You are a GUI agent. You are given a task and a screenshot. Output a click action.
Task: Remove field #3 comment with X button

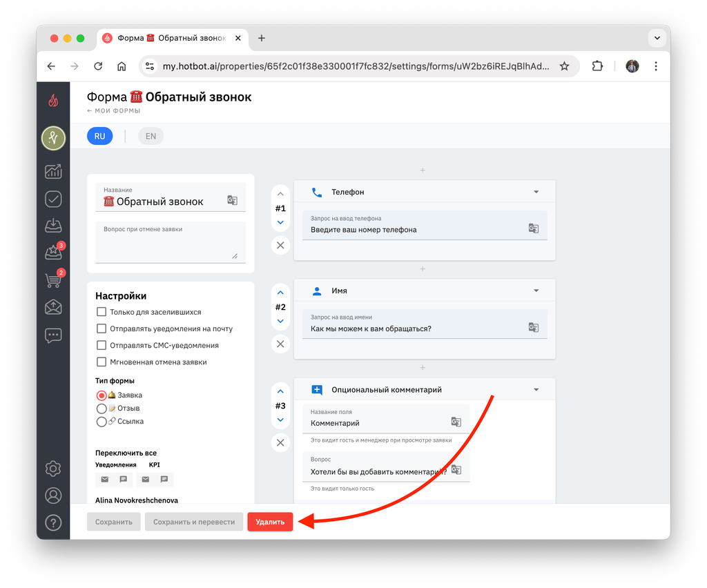point(280,442)
